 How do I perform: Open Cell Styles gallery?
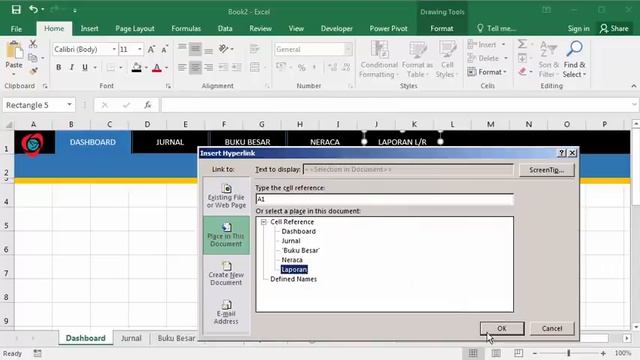(x=447, y=59)
